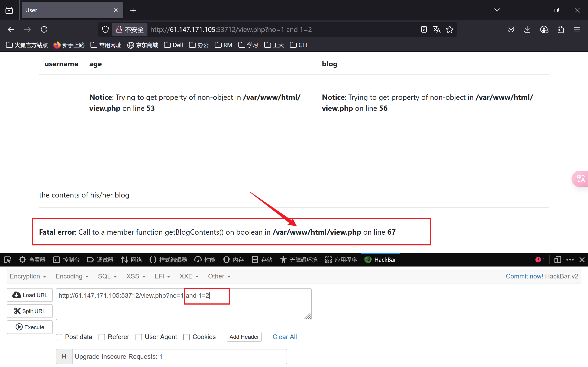The height and width of the screenshot is (367, 588).
Task: Click the Clear All link
Action: point(285,337)
